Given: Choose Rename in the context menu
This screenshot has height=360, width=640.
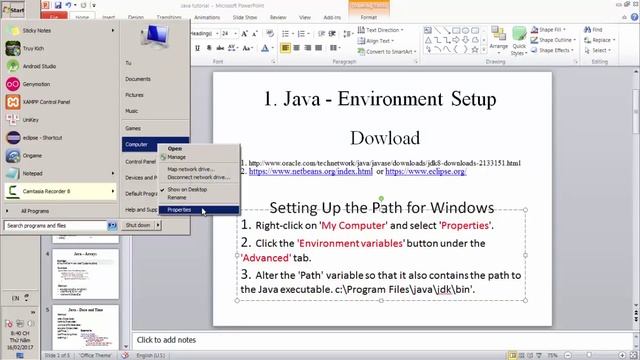Looking at the screenshot, I should pos(199,197).
